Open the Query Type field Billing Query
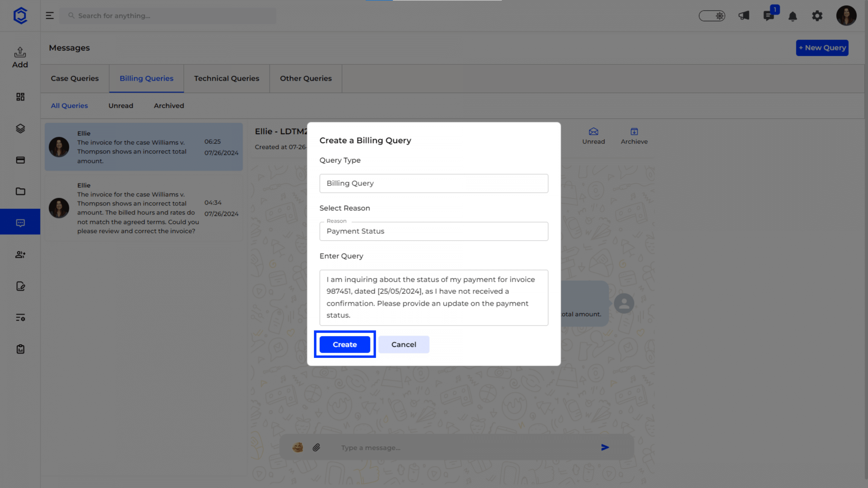This screenshot has width=868, height=488. (433, 183)
